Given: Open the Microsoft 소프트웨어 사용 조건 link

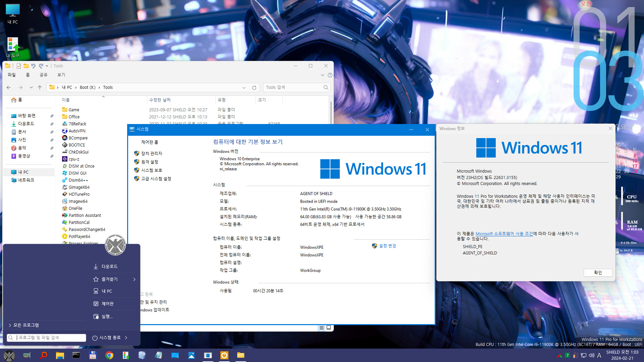Looking at the screenshot, I should coord(504,234).
